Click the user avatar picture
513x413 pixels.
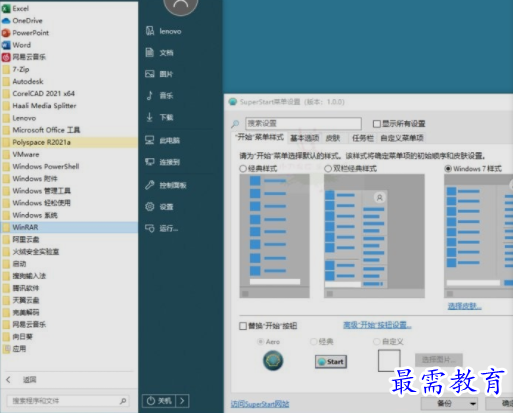click(181, 5)
